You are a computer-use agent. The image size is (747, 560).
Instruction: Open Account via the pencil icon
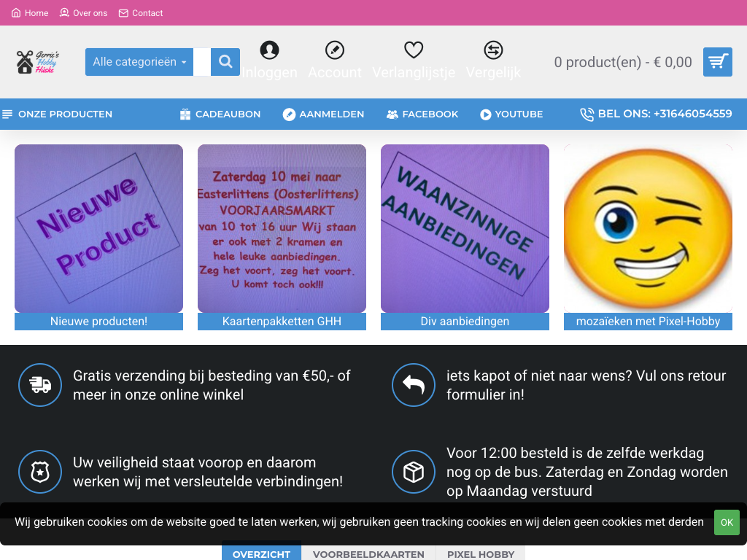(334, 50)
